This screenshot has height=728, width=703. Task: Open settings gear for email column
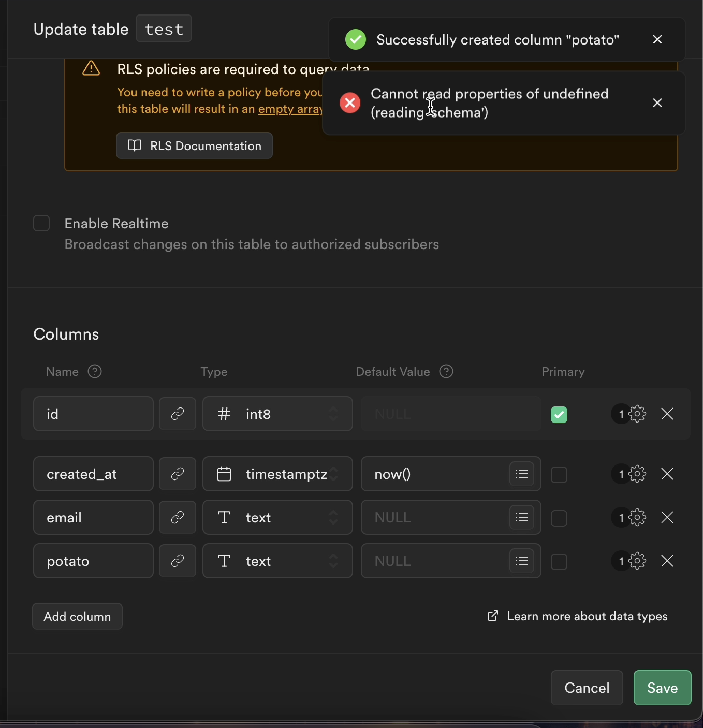click(637, 517)
